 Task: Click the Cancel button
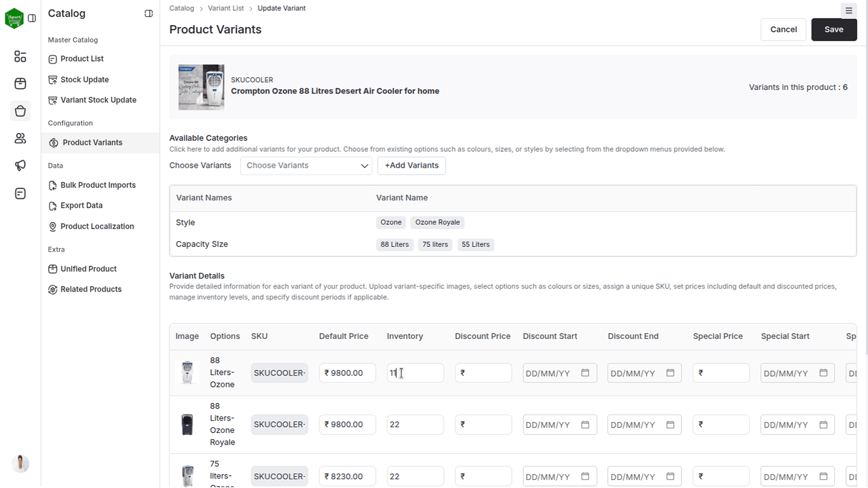tap(783, 30)
